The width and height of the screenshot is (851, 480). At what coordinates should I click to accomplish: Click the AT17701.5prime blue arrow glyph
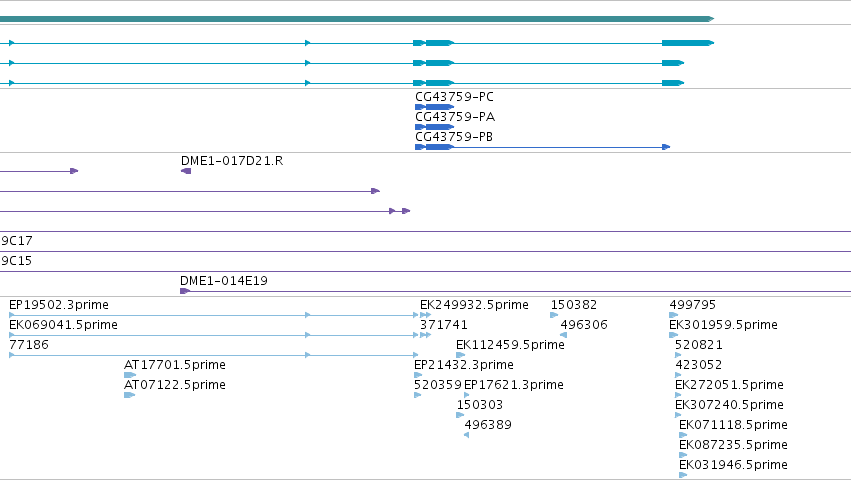(x=130, y=375)
